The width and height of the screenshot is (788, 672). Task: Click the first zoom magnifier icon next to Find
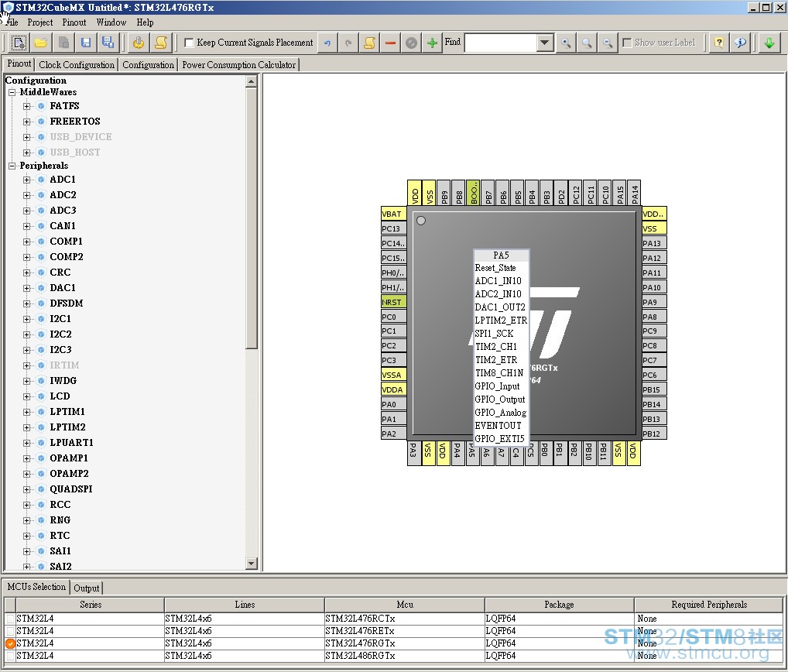(566, 43)
